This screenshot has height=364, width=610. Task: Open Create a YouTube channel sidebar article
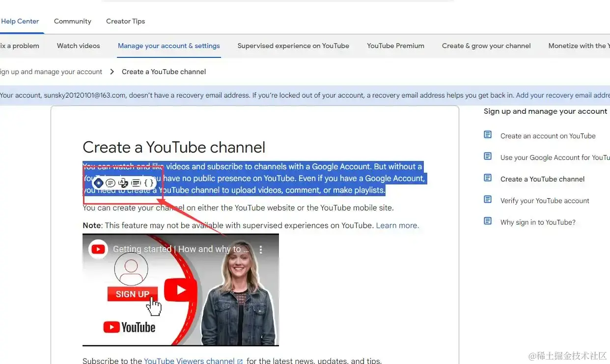543,179
